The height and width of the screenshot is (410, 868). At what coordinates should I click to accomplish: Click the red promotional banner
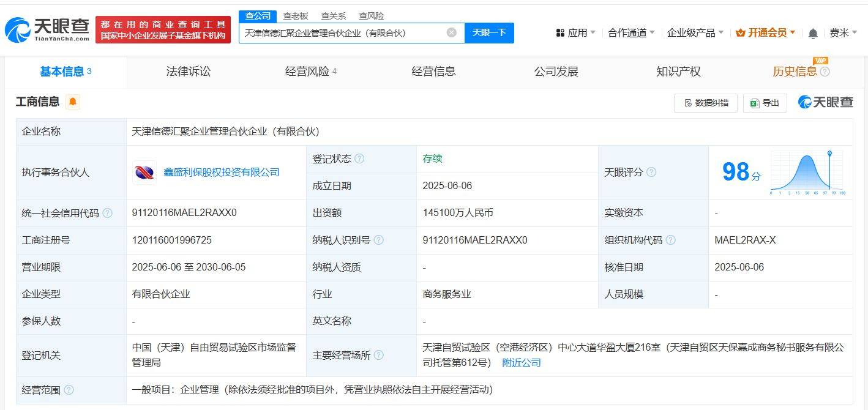click(x=163, y=30)
